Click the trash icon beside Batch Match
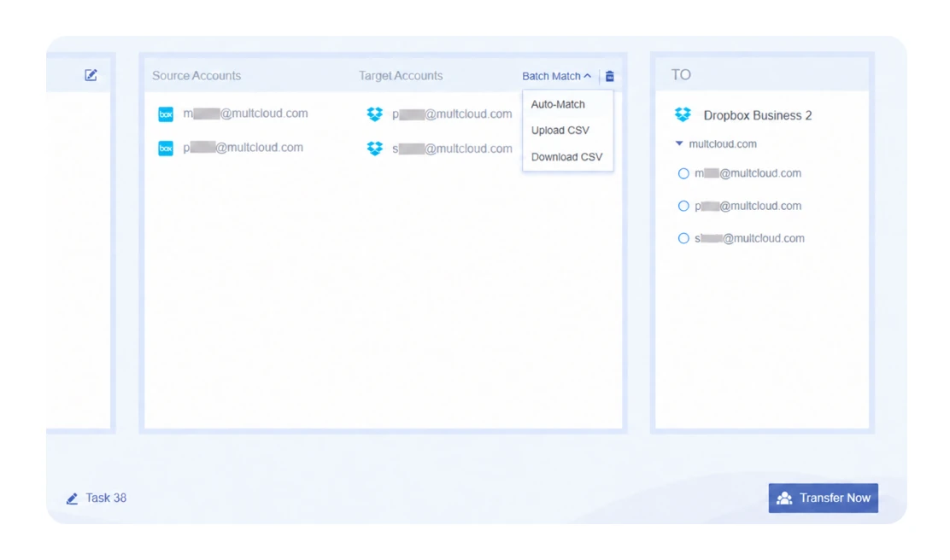Image resolution: width=950 pixels, height=560 pixels. (x=609, y=76)
